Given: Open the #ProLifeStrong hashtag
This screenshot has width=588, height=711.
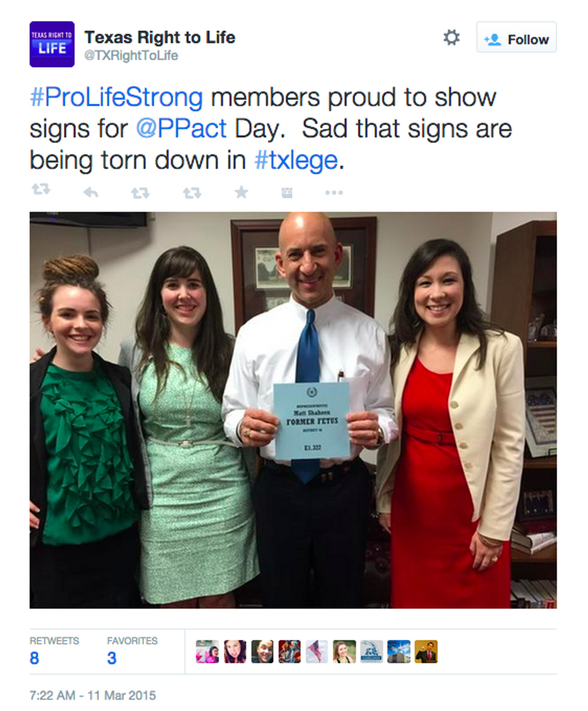Looking at the screenshot, I should click(x=116, y=97).
